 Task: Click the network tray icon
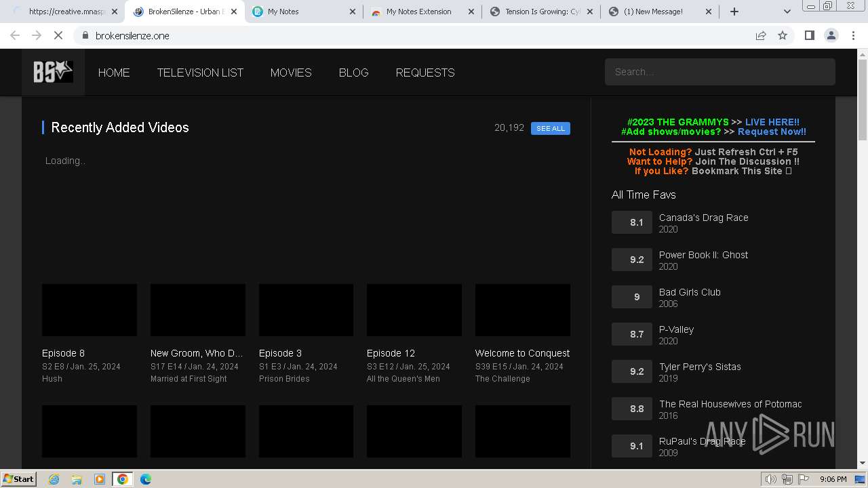click(x=787, y=479)
